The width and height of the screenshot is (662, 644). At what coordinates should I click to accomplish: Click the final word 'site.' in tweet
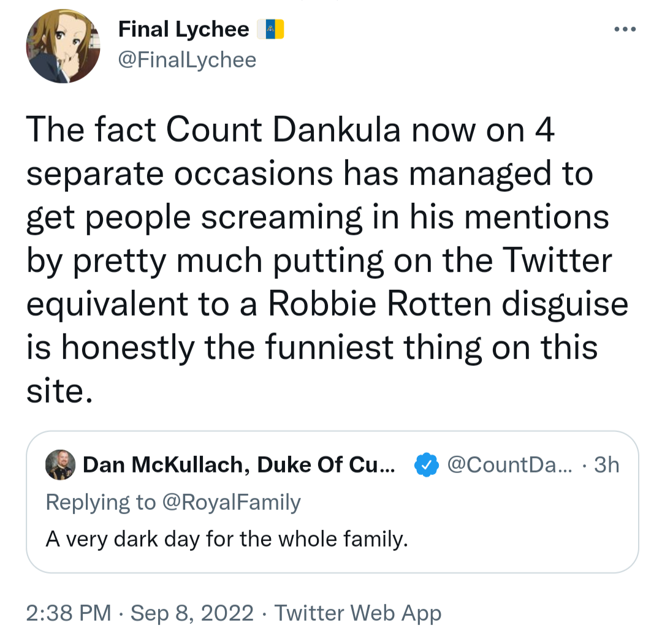pyautogui.click(x=59, y=390)
